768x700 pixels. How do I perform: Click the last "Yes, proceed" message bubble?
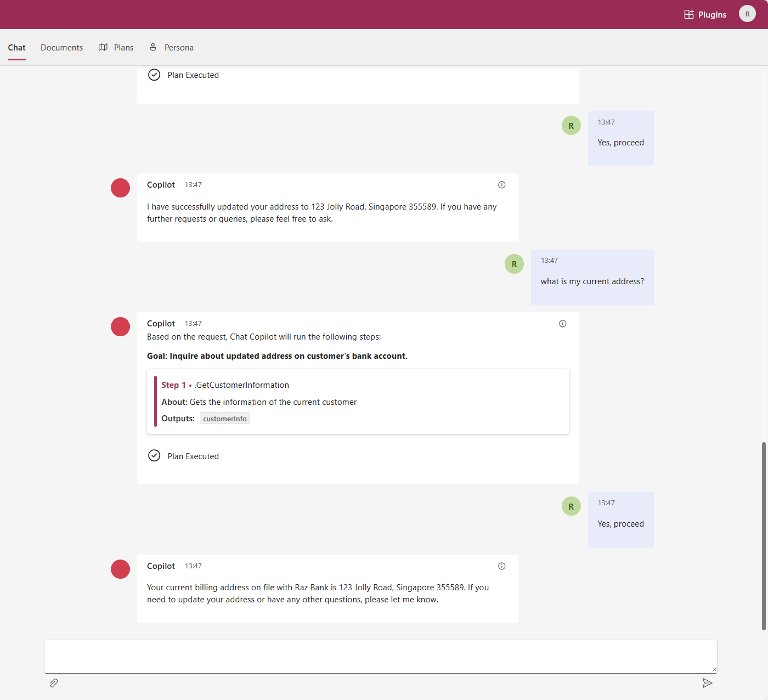(620, 520)
